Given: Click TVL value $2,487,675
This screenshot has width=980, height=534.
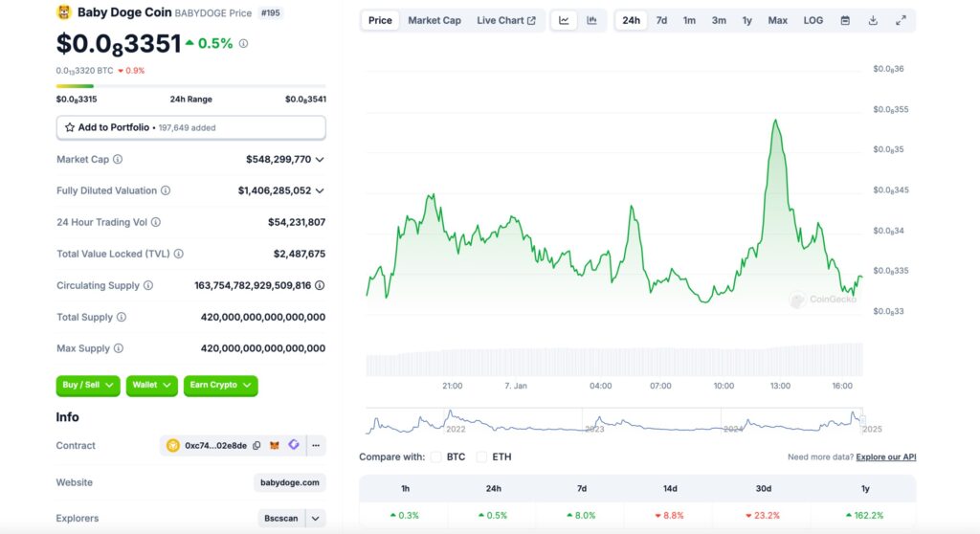Looking at the screenshot, I should [300, 254].
